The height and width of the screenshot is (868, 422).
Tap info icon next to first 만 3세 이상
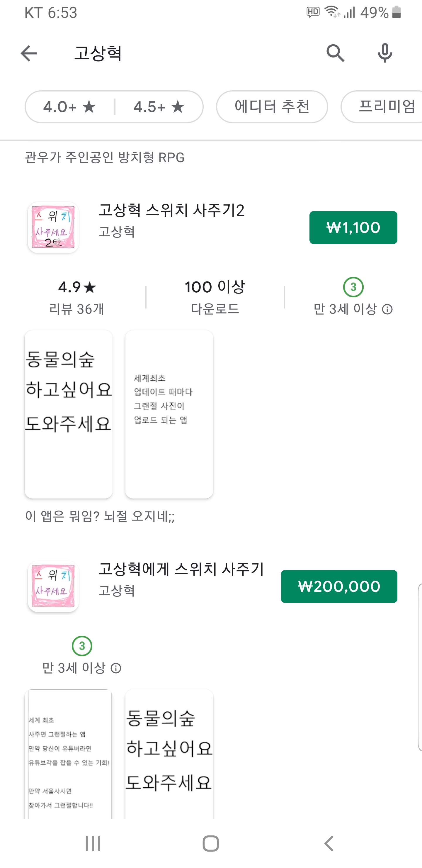pyautogui.click(x=387, y=309)
